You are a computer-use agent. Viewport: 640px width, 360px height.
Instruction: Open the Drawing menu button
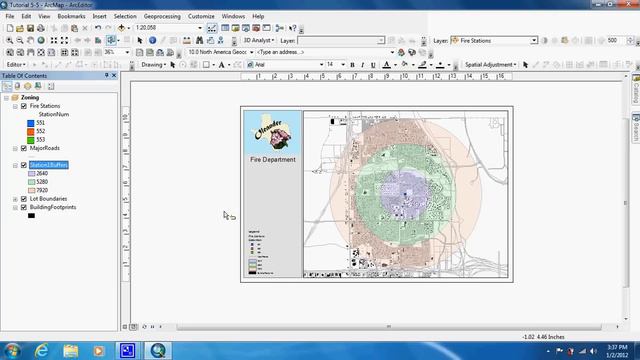pos(153,65)
